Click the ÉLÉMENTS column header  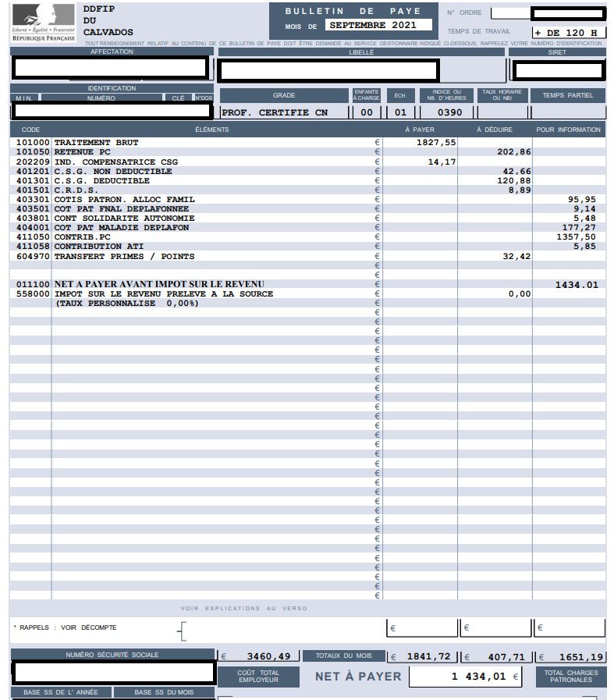coord(212,130)
